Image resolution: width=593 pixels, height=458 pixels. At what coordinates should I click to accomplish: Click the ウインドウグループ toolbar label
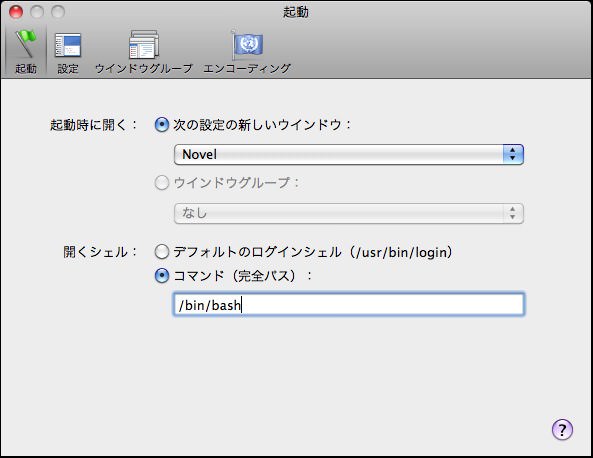click(144, 69)
